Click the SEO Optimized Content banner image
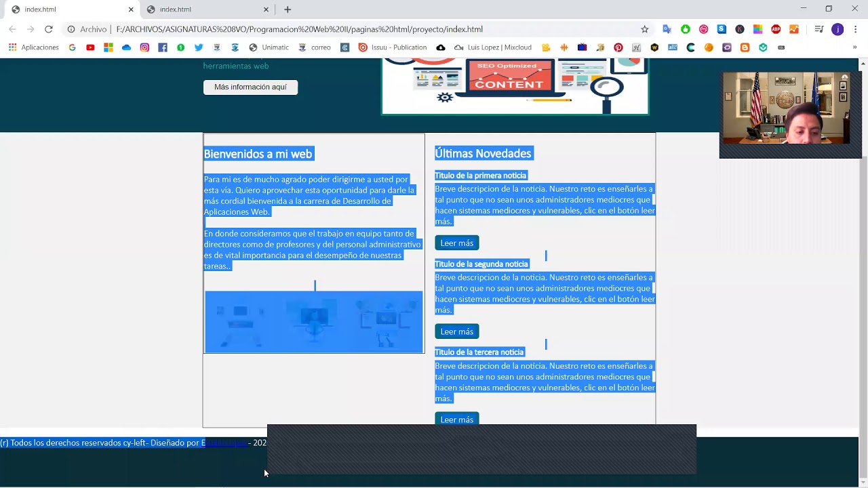This screenshot has height=488, width=868. pyautogui.click(x=515, y=86)
